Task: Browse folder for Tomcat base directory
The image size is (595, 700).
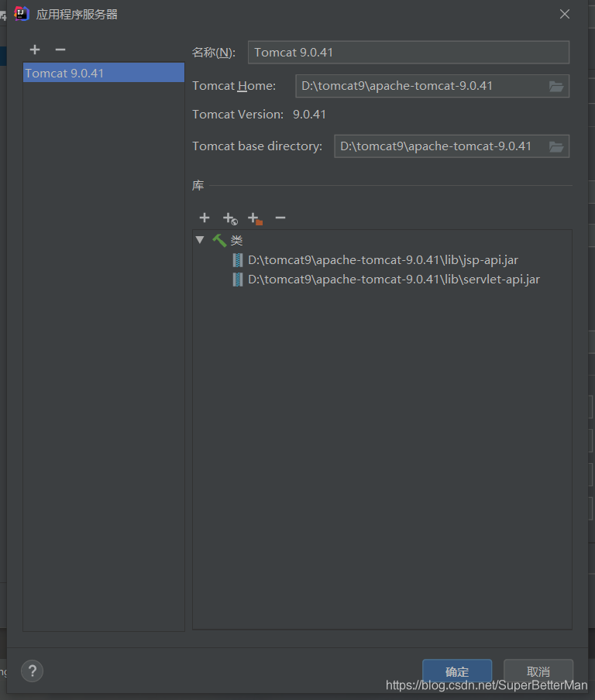Action: coord(556,146)
